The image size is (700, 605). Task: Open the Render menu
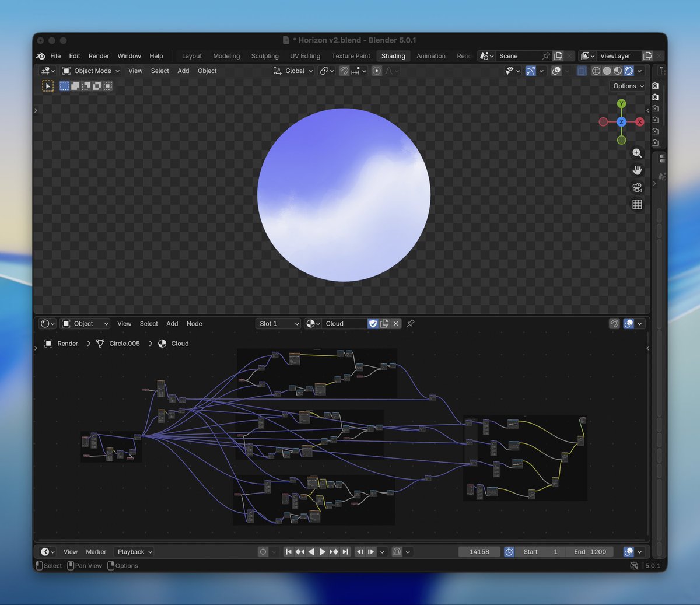point(99,56)
